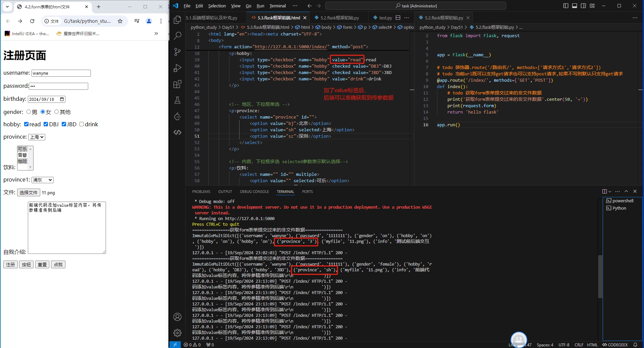Uncheck the read hobby checkbox
The width and height of the screenshot is (644, 348).
pyautogui.click(x=26, y=124)
